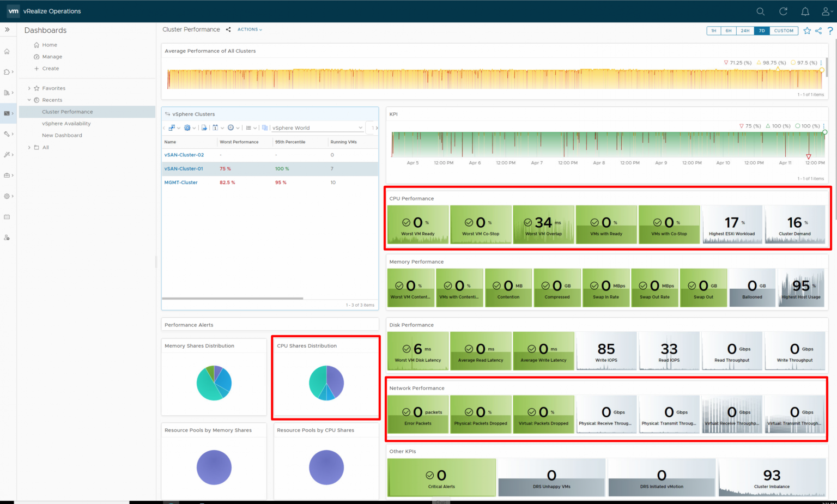Select the 1H time range

point(714,31)
